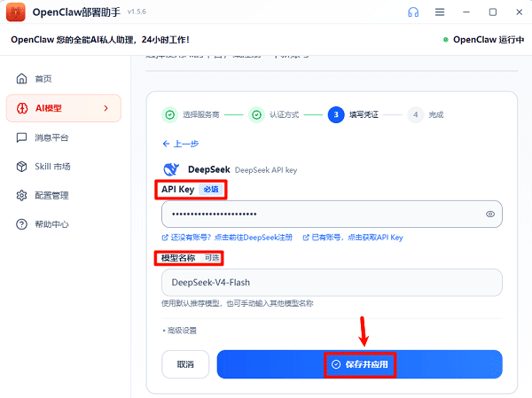Image resolution: width=532 pixels, height=398 pixels.
Task: Click the external-link icon before DeepSeek注册
Action: pyautogui.click(x=165, y=238)
